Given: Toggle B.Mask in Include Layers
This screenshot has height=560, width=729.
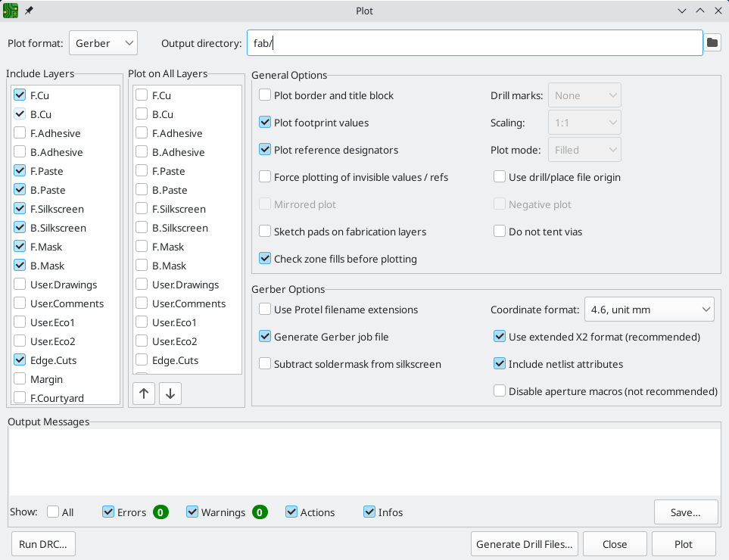Looking at the screenshot, I should click(20, 266).
